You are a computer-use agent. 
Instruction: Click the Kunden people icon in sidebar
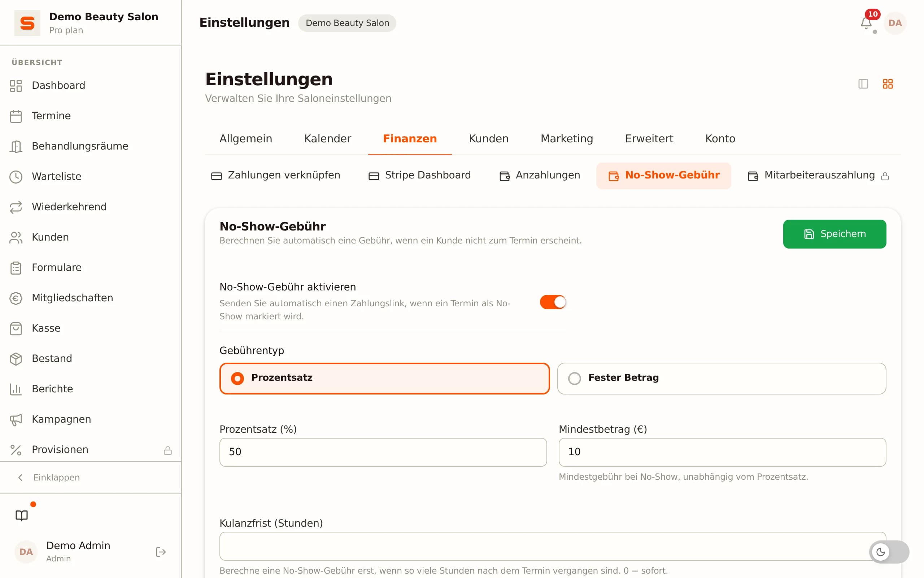[x=16, y=237]
